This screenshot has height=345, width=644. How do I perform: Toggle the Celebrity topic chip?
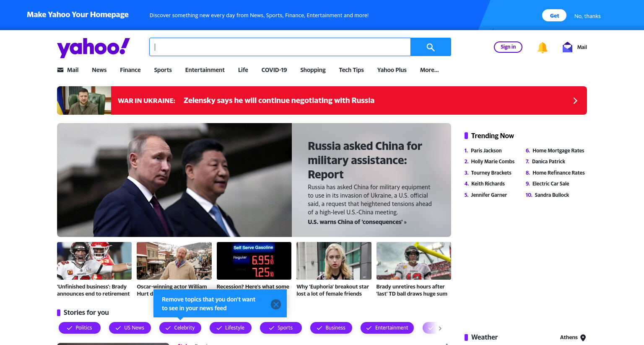point(180,328)
